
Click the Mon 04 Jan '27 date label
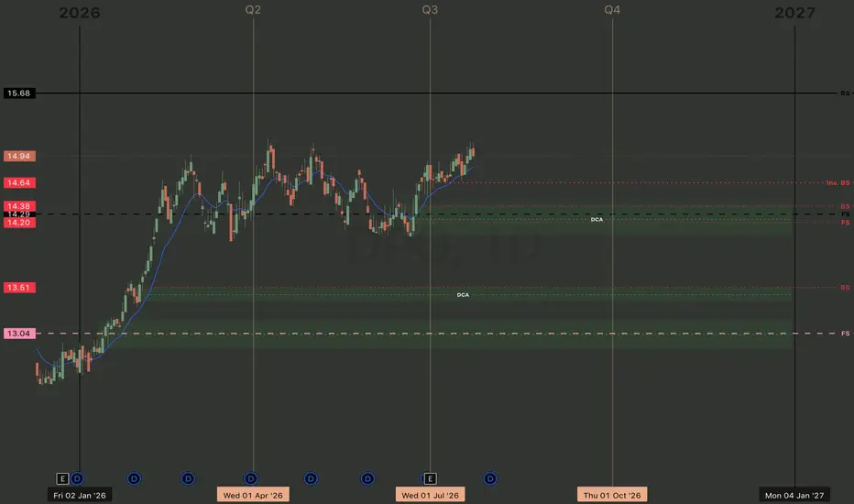tap(794, 495)
